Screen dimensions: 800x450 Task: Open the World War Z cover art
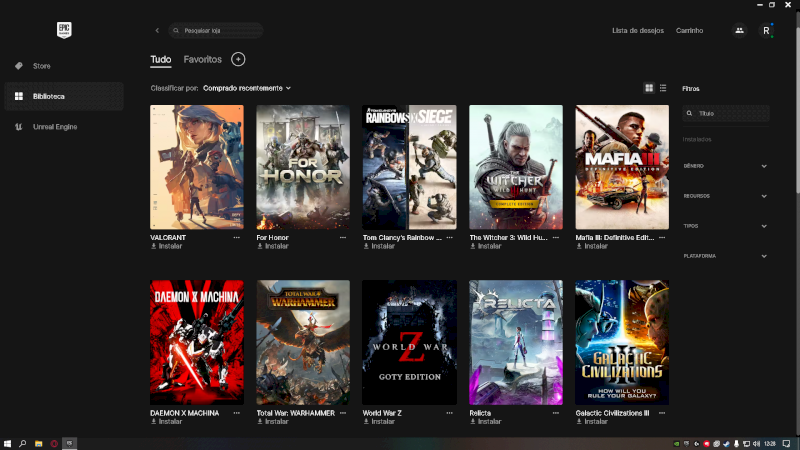pyautogui.click(x=409, y=342)
